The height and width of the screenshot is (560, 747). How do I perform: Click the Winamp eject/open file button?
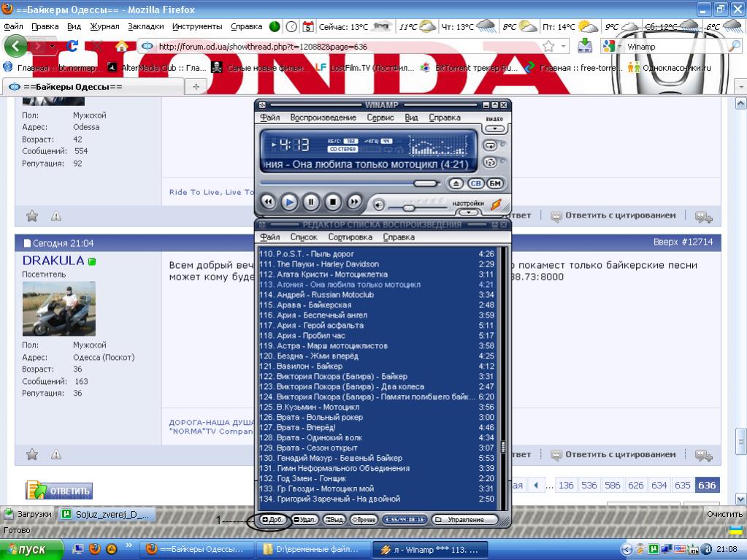(456, 183)
